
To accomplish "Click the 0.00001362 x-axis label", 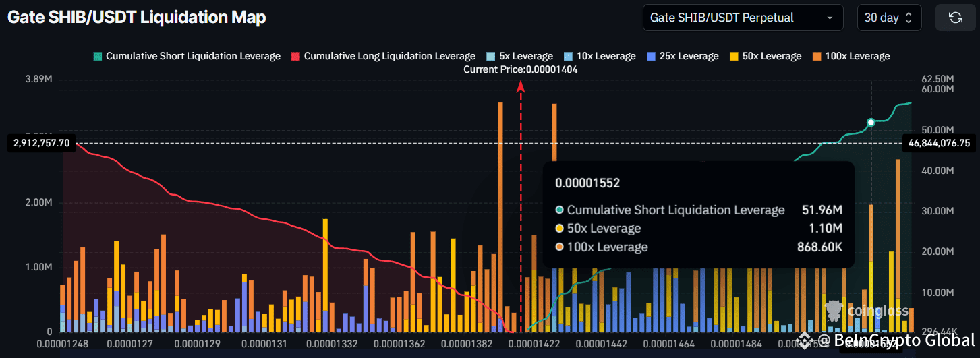I will pyautogui.click(x=398, y=344).
